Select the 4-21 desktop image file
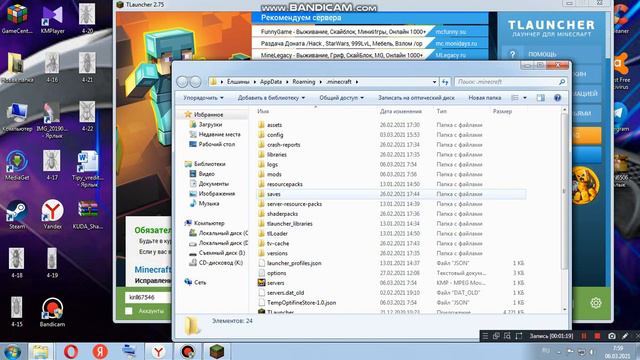The height and width of the screenshot is (360, 640). click(87, 68)
